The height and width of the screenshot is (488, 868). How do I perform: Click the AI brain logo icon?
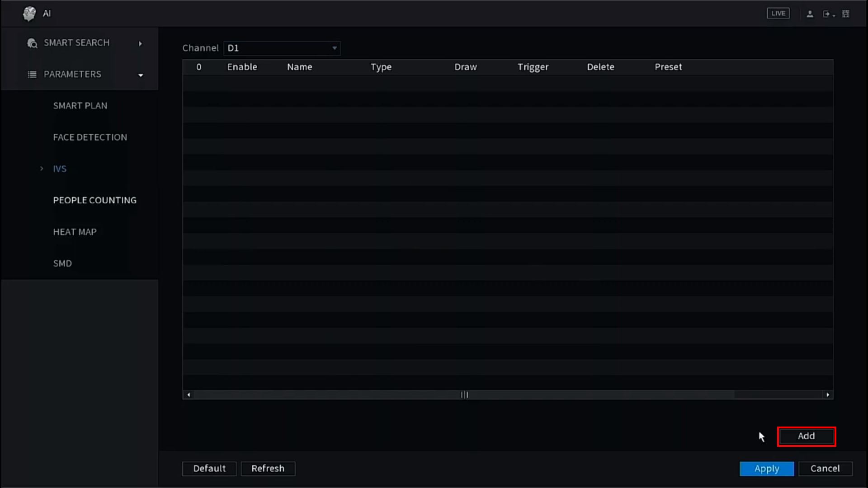pyautogui.click(x=29, y=14)
